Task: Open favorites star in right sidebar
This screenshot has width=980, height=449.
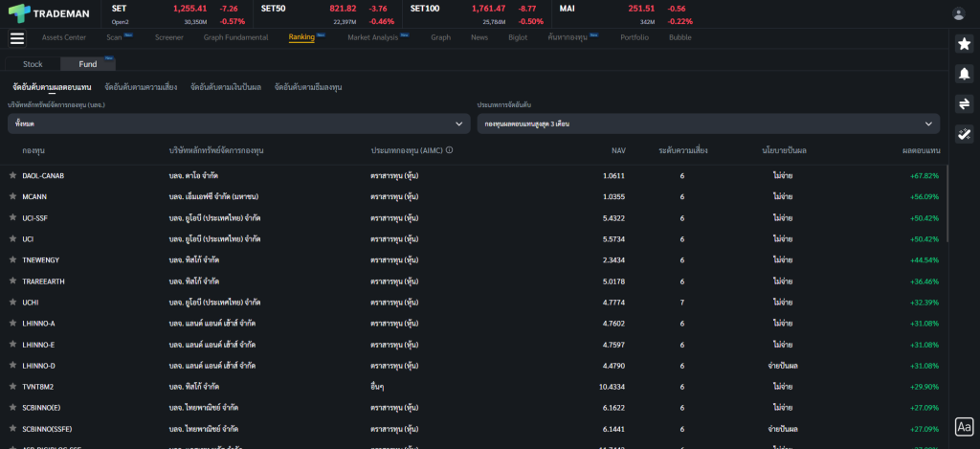Action: 964,44
